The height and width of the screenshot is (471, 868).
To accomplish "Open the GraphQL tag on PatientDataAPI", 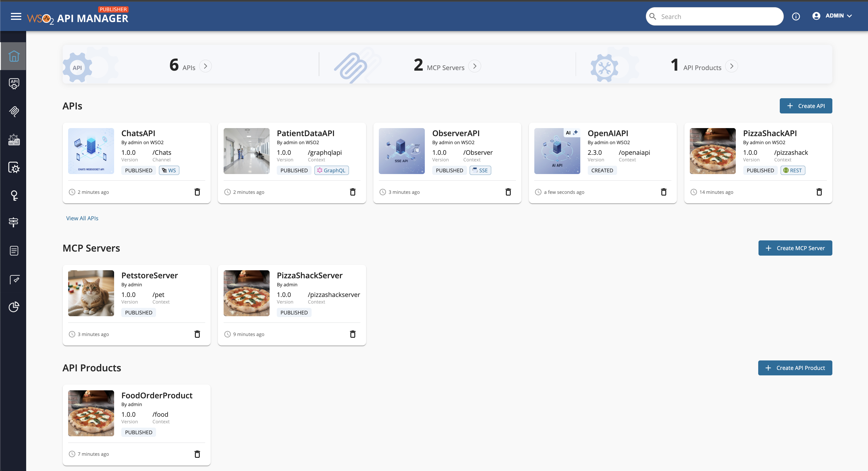I will [x=332, y=170].
